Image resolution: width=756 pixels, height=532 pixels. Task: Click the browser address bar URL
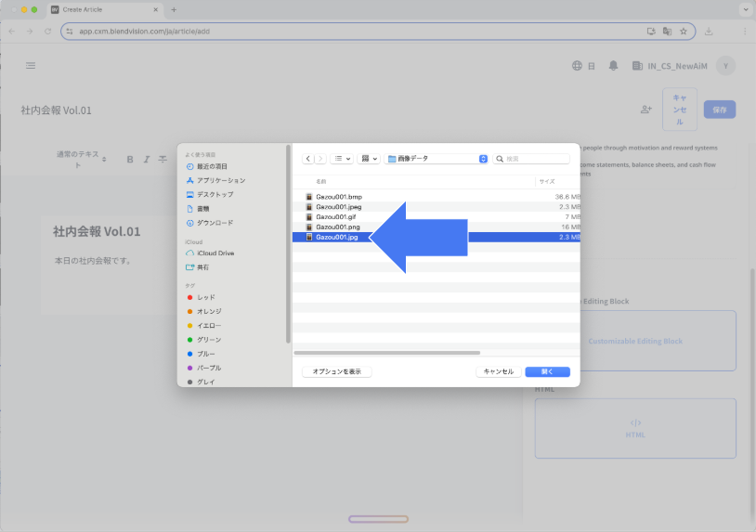(144, 32)
